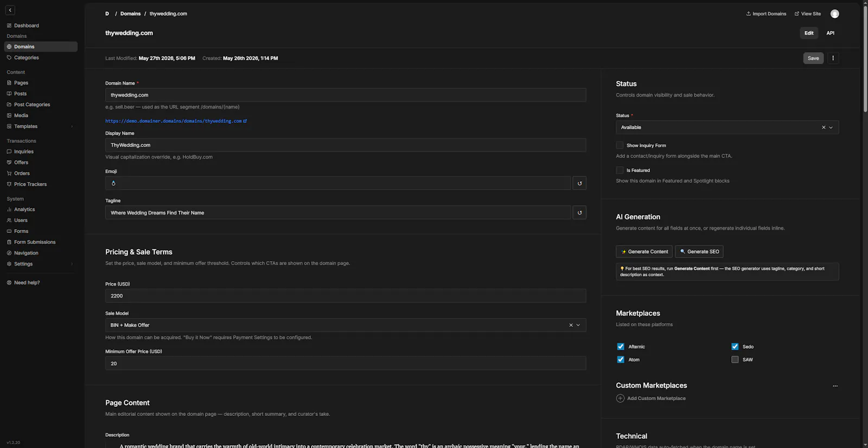Image resolution: width=868 pixels, height=448 pixels.
Task: Click Import Domains
Action: (x=766, y=14)
